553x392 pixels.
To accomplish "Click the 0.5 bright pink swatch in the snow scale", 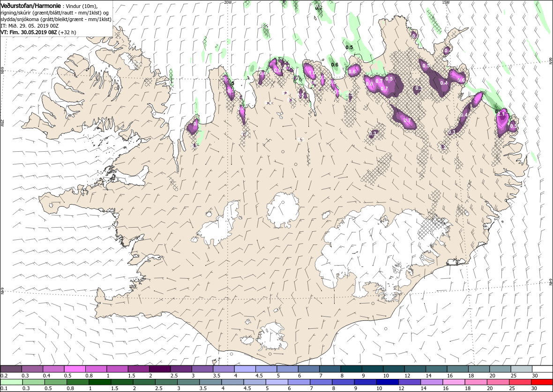I will [x=75, y=369].
